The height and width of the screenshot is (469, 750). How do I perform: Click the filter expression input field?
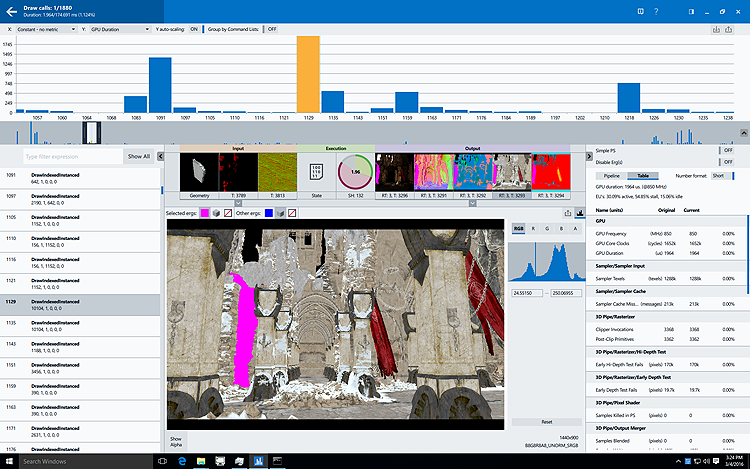[x=73, y=156]
